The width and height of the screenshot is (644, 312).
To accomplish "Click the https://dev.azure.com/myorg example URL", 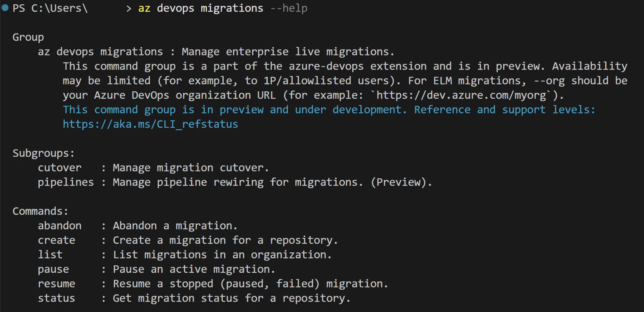I will click(x=461, y=95).
